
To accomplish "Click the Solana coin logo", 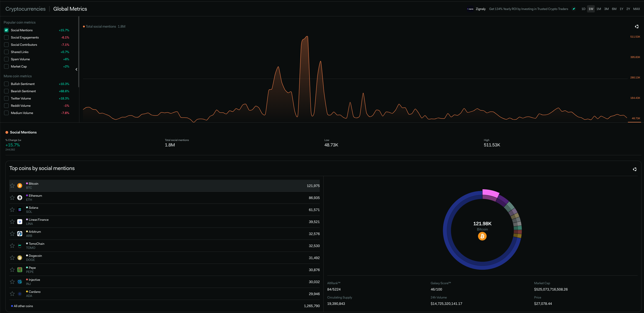I will click(x=20, y=210).
